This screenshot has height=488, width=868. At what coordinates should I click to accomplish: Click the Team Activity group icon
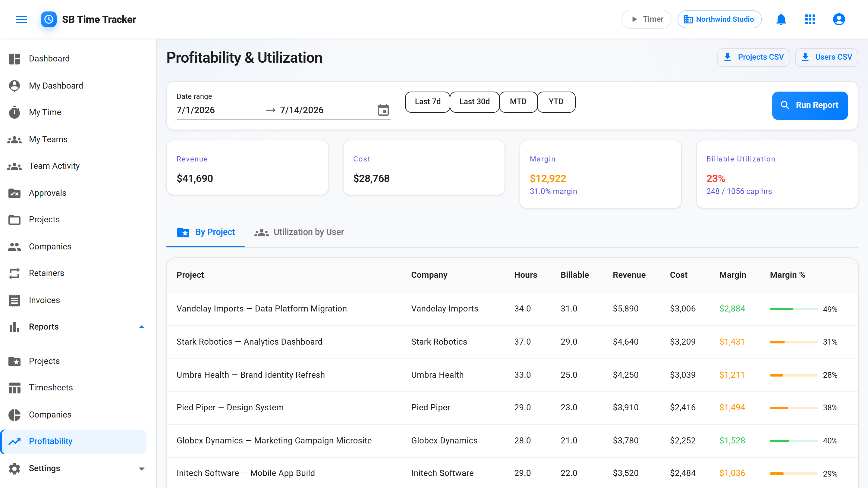point(14,166)
